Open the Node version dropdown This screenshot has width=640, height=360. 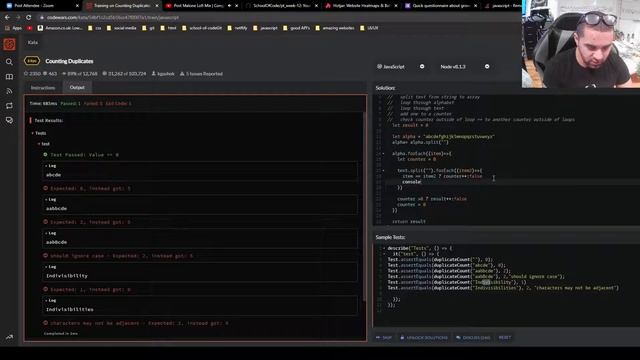pos(465,67)
